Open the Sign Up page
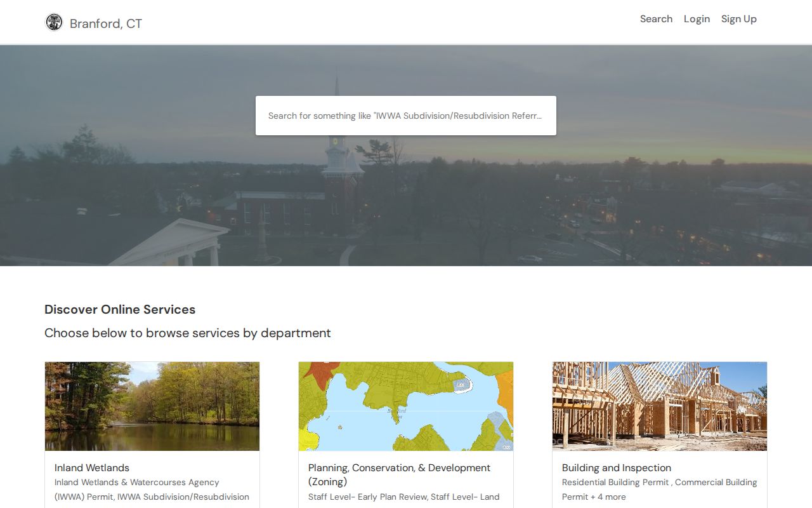812x508 pixels. tap(739, 19)
